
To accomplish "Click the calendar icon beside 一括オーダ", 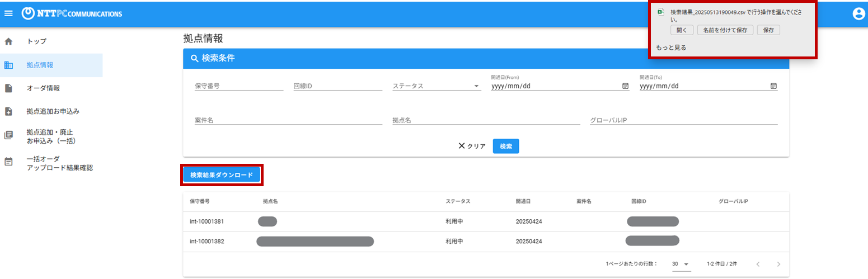I will [8, 162].
